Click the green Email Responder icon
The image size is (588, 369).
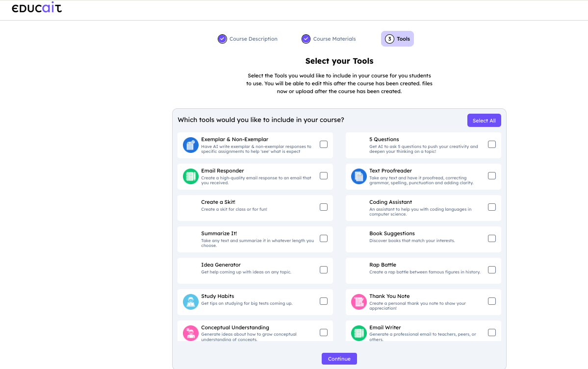coord(190,176)
